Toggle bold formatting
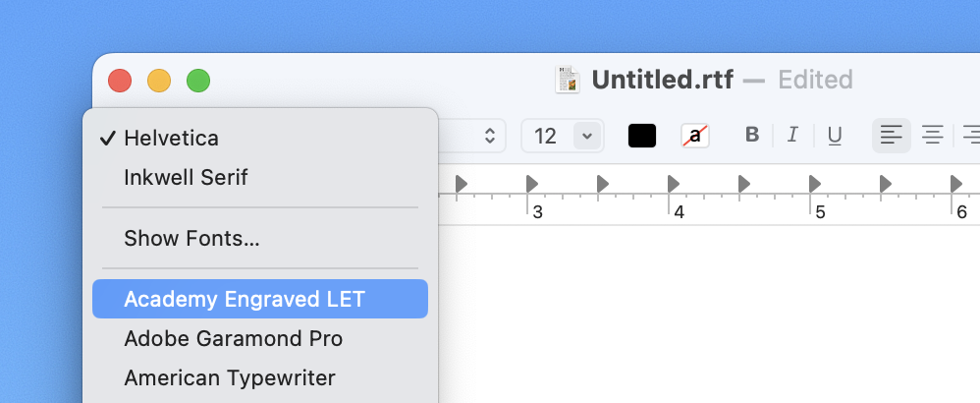Image resolution: width=980 pixels, height=403 pixels. pyautogui.click(x=752, y=136)
